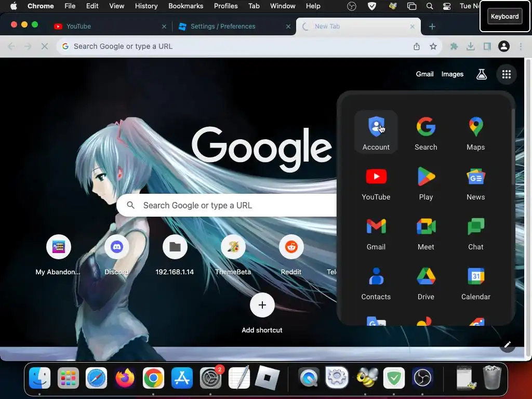Viewport: 532px width, 399px height.
Task: Open App Store from the Dock
Action: (182, 378)
